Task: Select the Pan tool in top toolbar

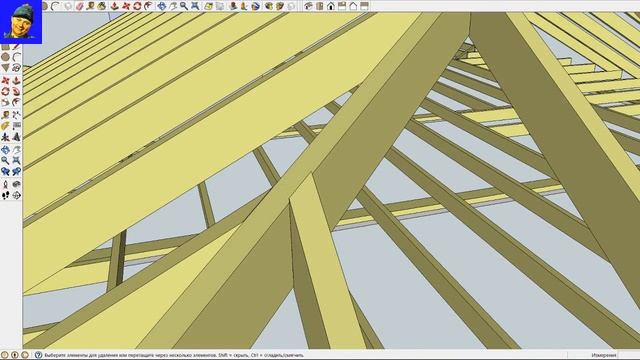Action: tap(173, 6)
